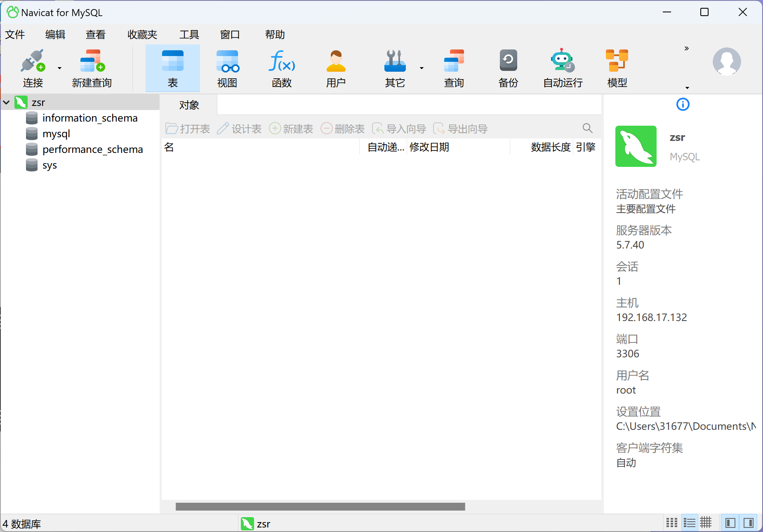Open the 工具 menu
This screenshot has height=532, width=763.
click(x=189, y=35)
